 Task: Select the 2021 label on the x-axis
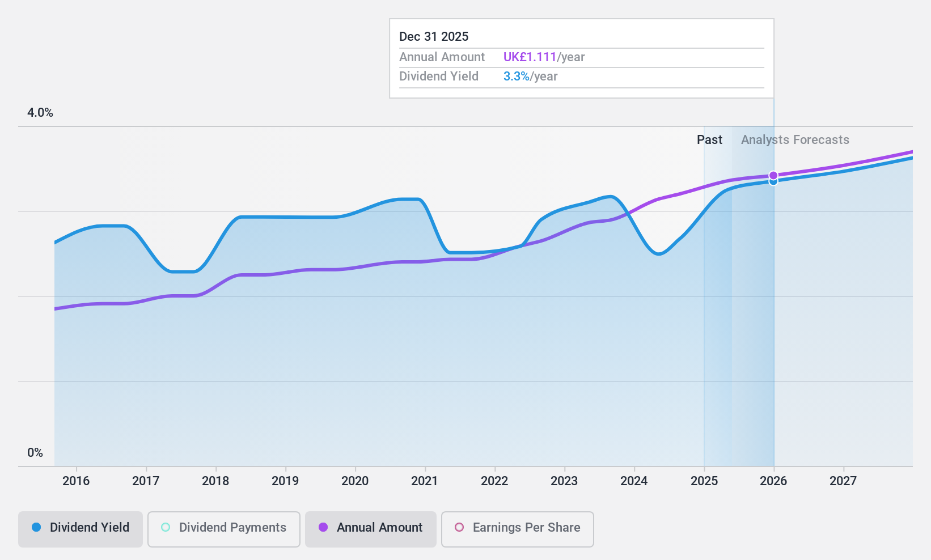coord(425,481)
